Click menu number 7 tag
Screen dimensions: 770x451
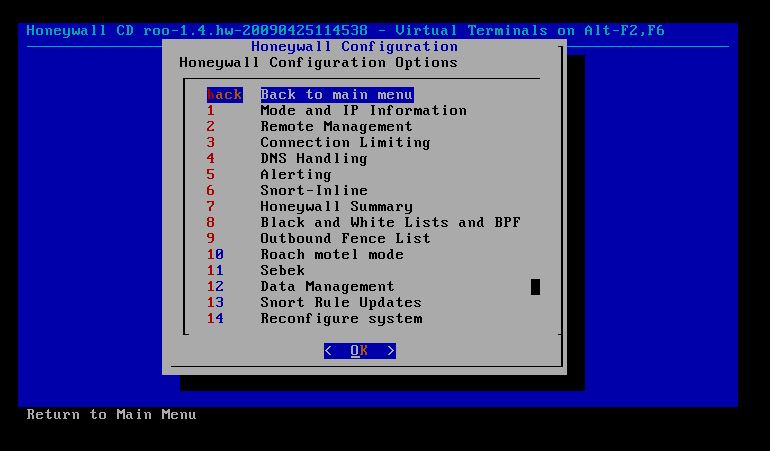(x=211, y=206)
